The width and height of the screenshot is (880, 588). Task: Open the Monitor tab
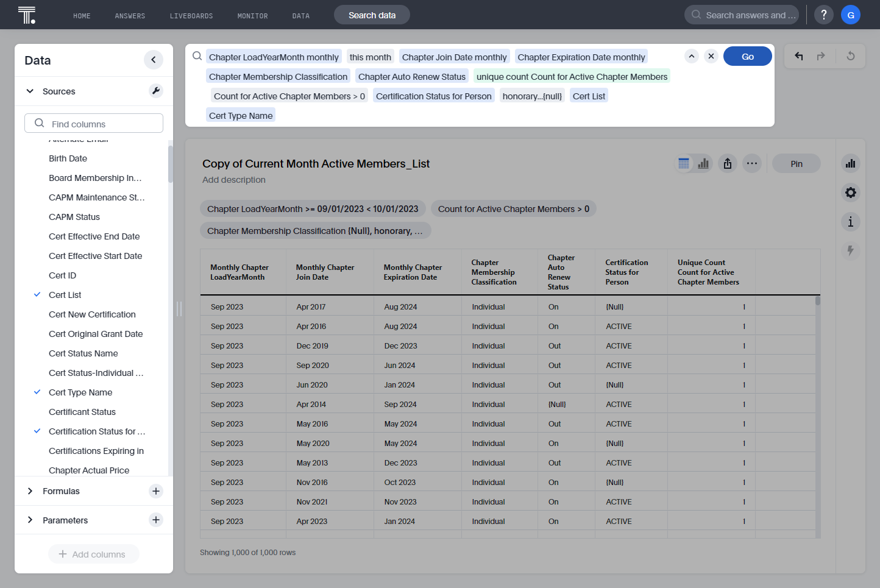coord(252,16)
